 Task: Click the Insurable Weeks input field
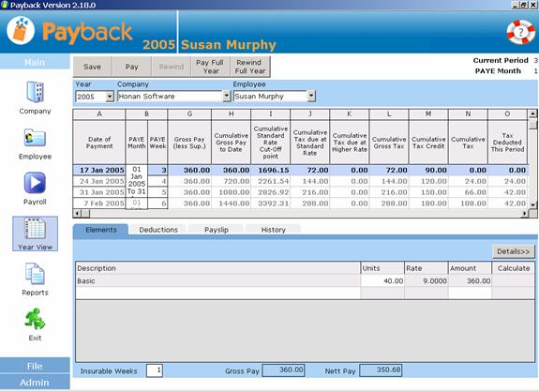coord(155,370)
